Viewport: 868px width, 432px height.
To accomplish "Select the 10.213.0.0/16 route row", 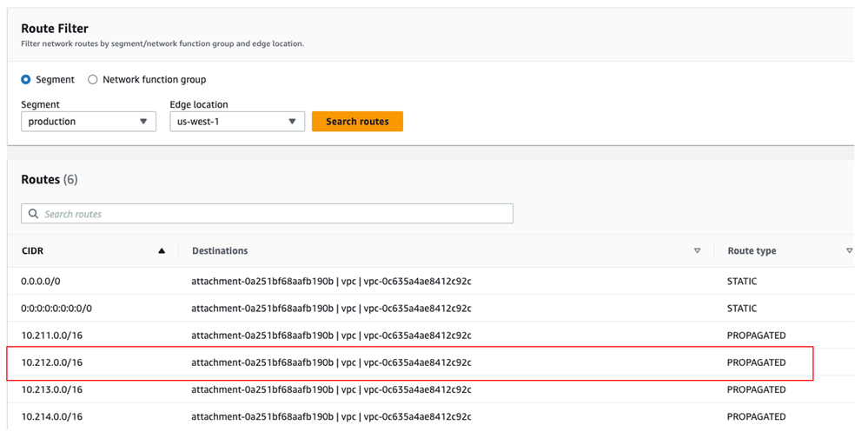I will click(x=52, y=390).
